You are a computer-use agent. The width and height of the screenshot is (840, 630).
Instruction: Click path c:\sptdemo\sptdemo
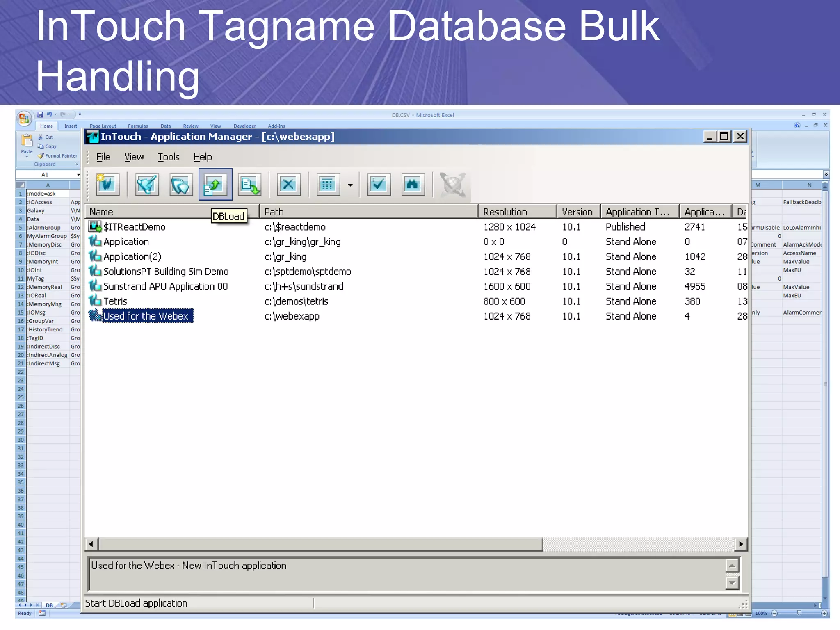[308, 272]
